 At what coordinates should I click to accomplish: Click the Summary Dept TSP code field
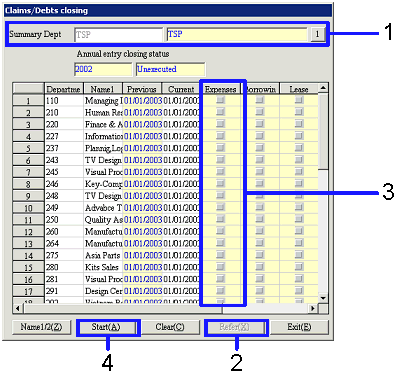[118, 34]
